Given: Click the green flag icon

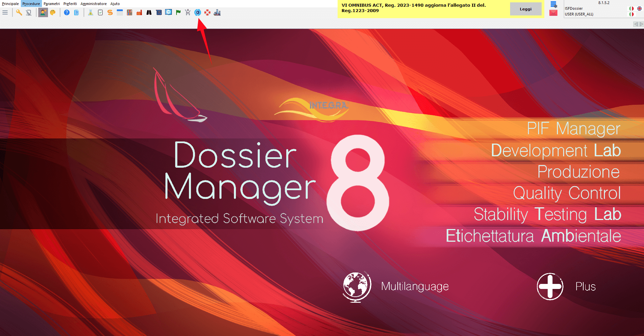Looking at the screenshot, I should coord(178,12).
